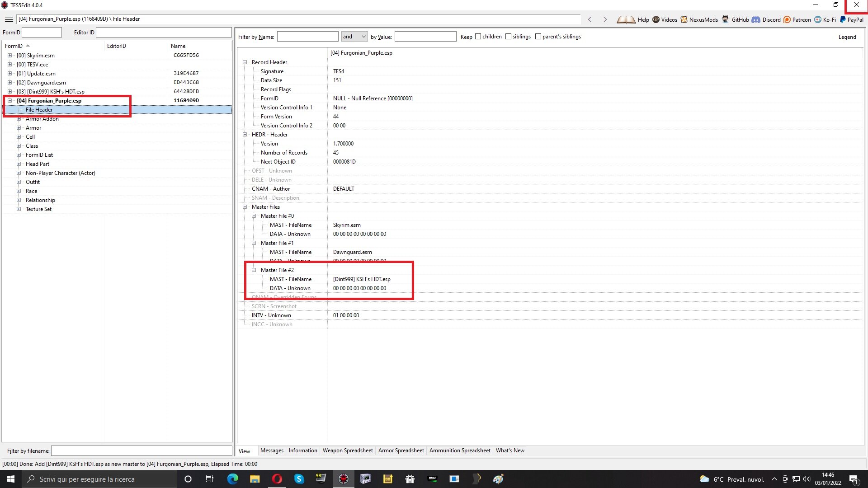Screen dimensions: 868x488
Task: Open the What's New tab
Action: pyautogui.click(x=510, y=450)
